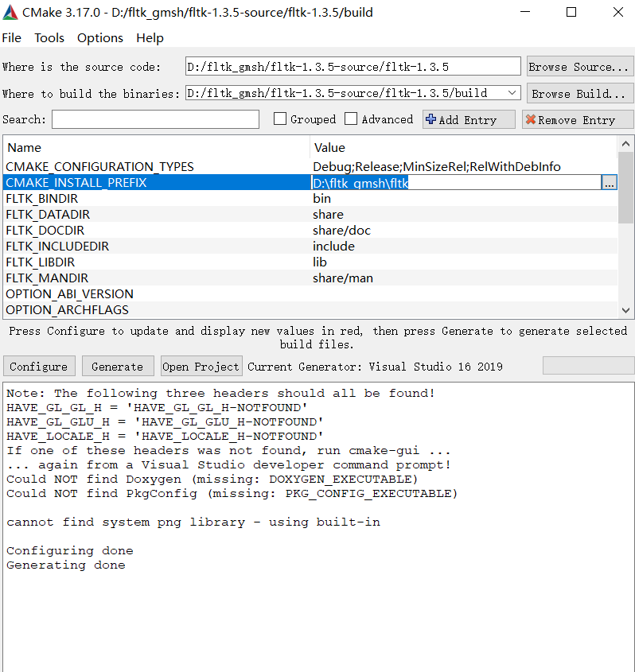Select the CMAKE_CONFIGURATION_TYPES row
635x672 pixels.
click(310, 167)
